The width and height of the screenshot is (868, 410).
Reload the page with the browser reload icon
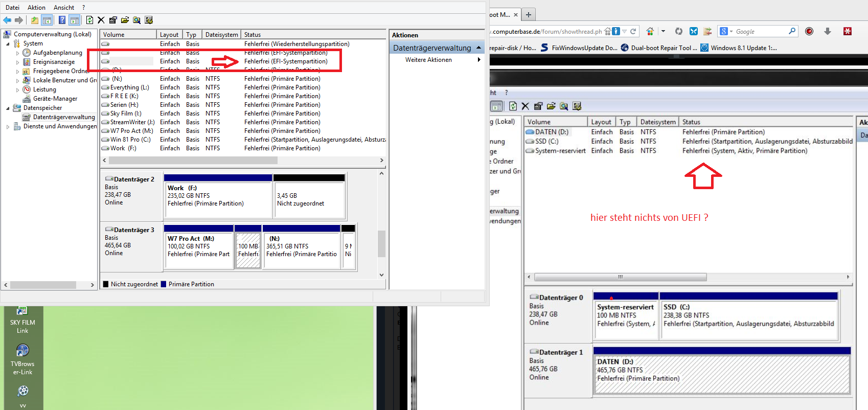click(633, 31)
